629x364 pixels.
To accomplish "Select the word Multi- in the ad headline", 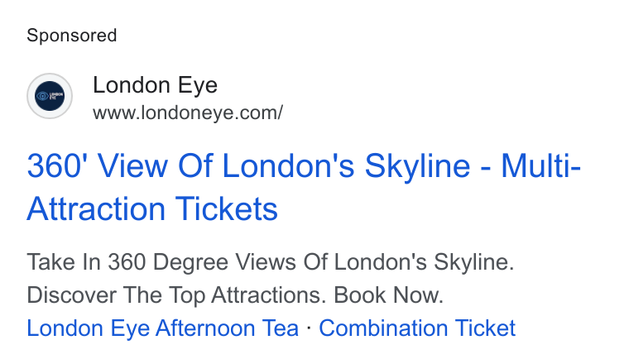I will (540, 165).
